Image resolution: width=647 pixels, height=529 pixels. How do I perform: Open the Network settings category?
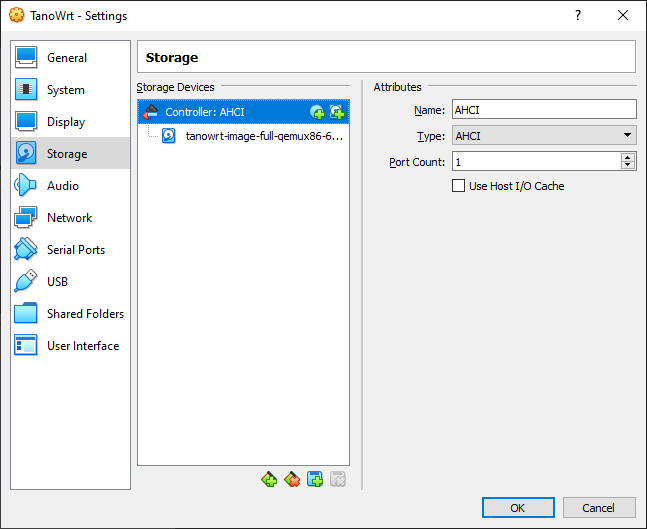[71, 217]
